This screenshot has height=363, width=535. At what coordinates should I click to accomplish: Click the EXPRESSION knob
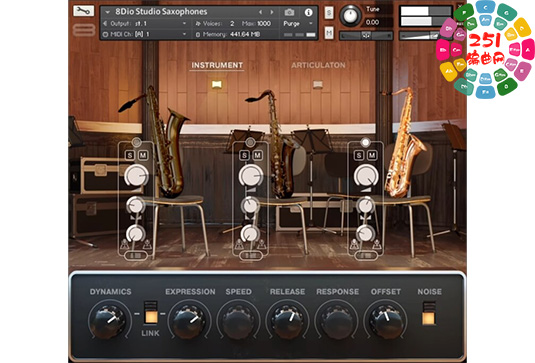pyautogui.click(x=189, y=321)
